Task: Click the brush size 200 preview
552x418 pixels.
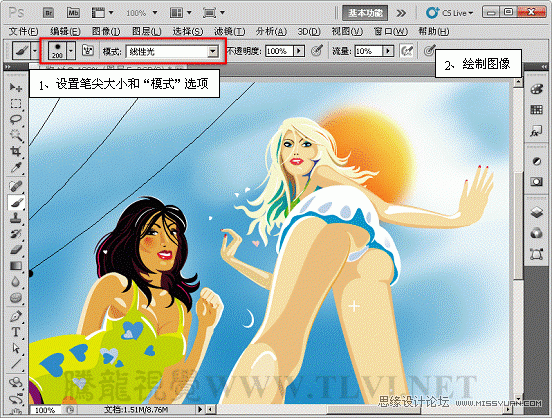Action: coord(57,51)
